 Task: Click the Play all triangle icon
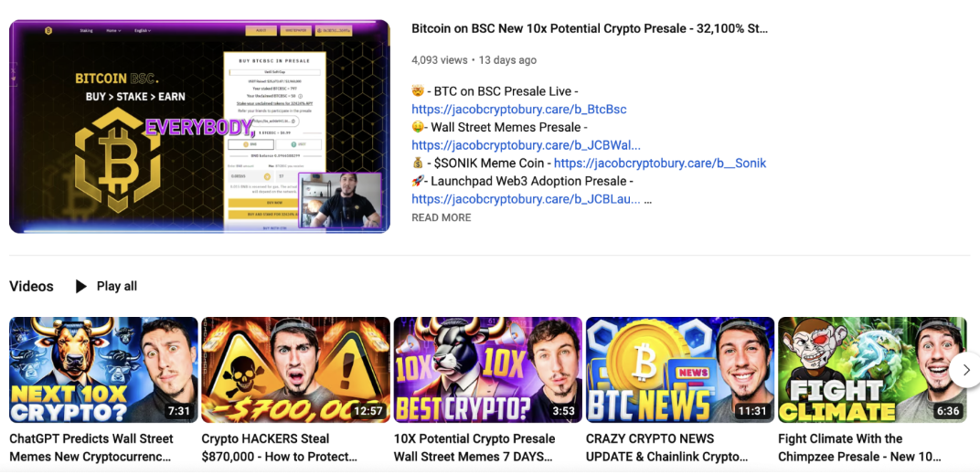[81, 287]
